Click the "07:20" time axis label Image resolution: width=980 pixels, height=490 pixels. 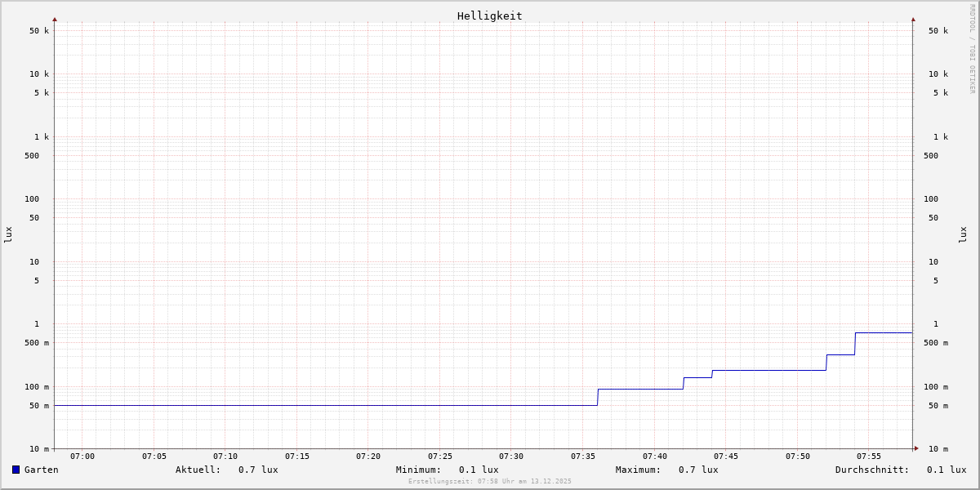point(368,457)
